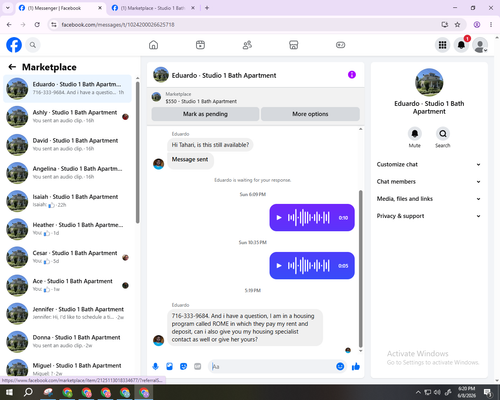Seek within the 0:10 audio waveform
Image resolution: width=500 pixels, height=400 pixels.
pos(309,218)
